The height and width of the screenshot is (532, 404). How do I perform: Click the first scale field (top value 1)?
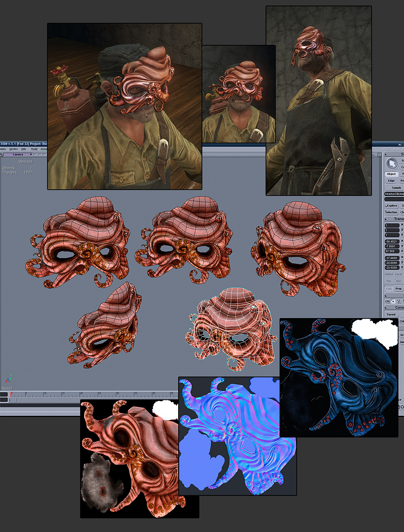(x=392, y=225)
